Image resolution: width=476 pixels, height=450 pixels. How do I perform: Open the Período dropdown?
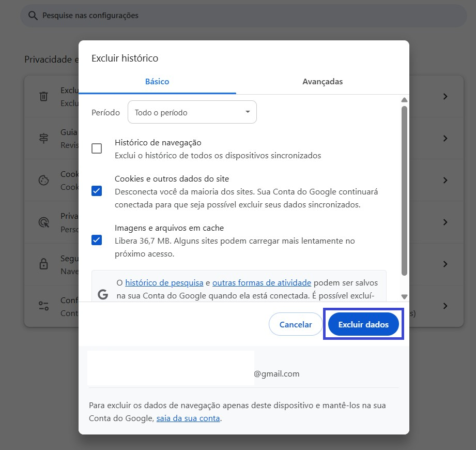[x=192, y=112]
